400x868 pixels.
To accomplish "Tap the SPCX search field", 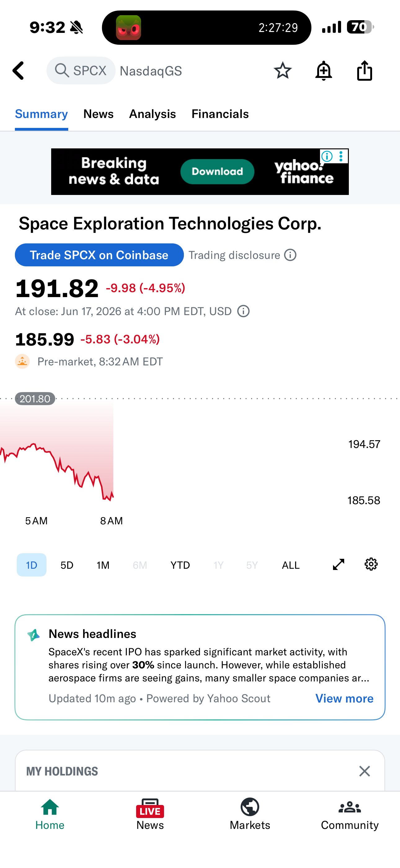I will [81, 71].
